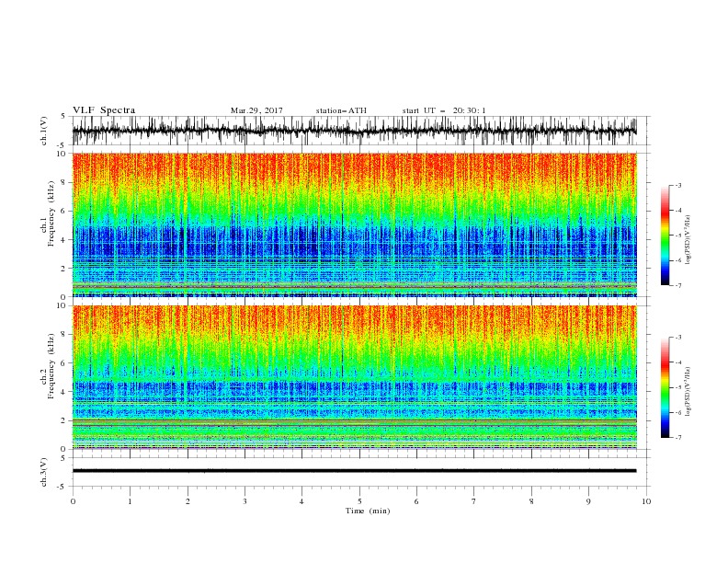The image size is (728, 563).
Task: Click time axis tick label "6"
Action: (416, 501)
